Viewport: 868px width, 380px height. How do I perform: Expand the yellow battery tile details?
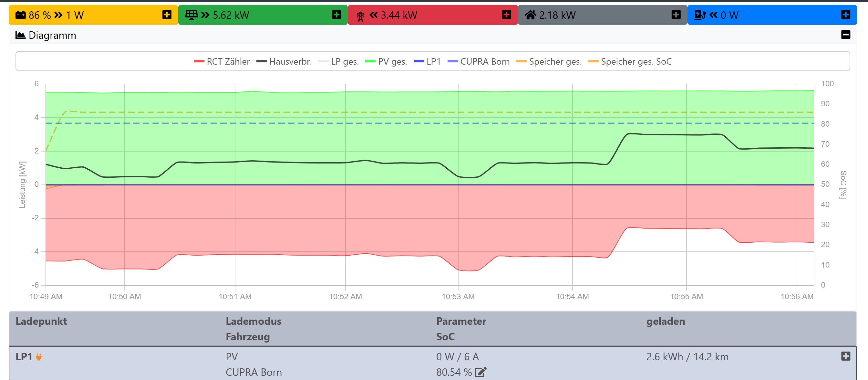166,15
